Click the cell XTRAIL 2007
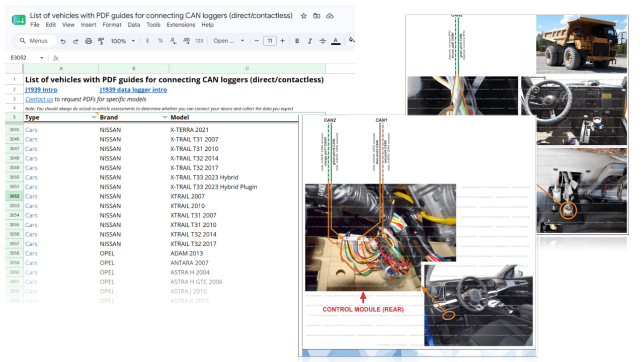The width and height of the screenshot is (644, 362). click(188, 196)
